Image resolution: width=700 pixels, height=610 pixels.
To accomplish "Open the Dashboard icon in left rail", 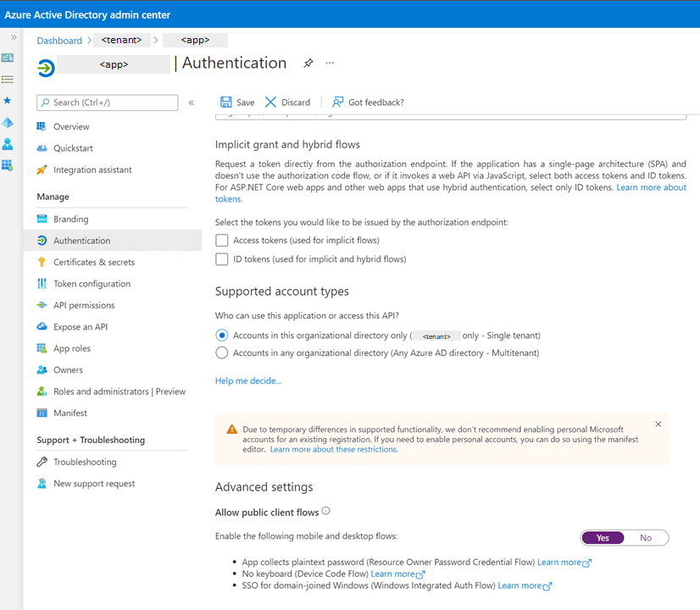I will pos(8,58).
